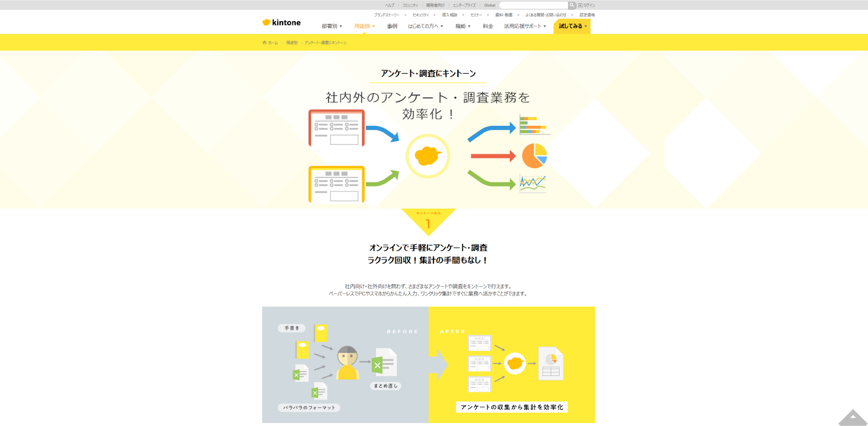
Task: Open the 事例 menu item
Action: 392,26
